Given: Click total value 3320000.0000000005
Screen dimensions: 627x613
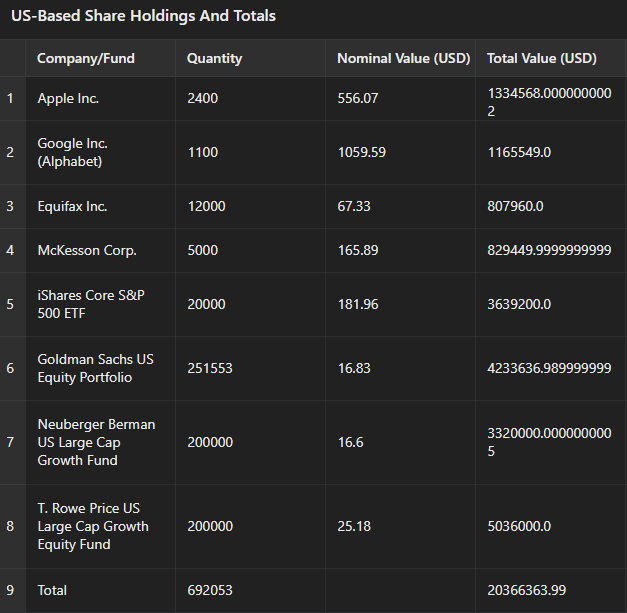Looking at the screenshot, I should (549, 442).
